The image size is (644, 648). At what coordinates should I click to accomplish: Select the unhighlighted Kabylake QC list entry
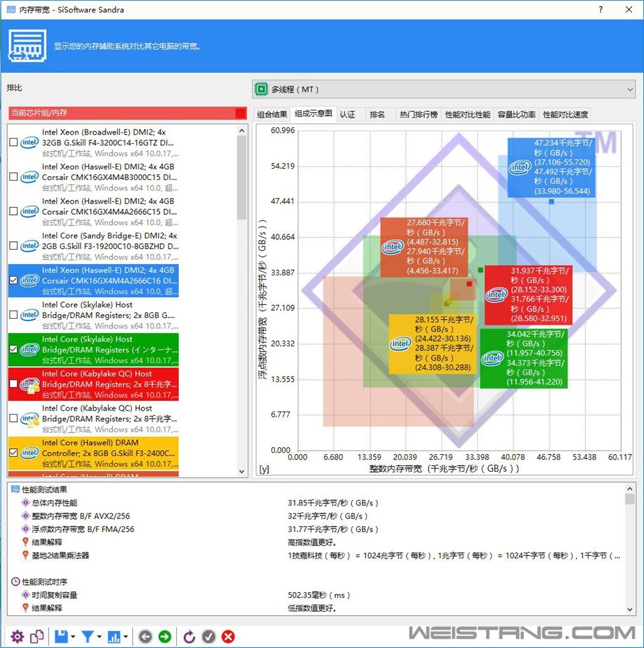(93, 419)
